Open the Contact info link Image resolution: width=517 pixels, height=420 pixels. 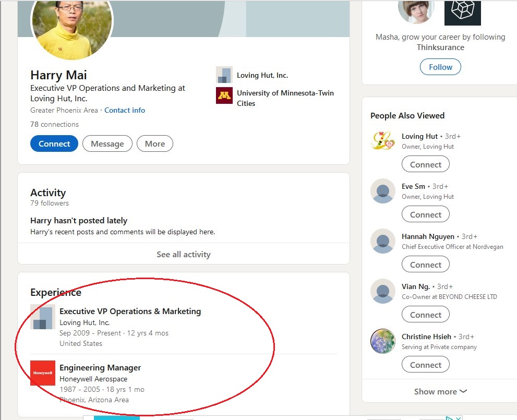tap(125, 110)
